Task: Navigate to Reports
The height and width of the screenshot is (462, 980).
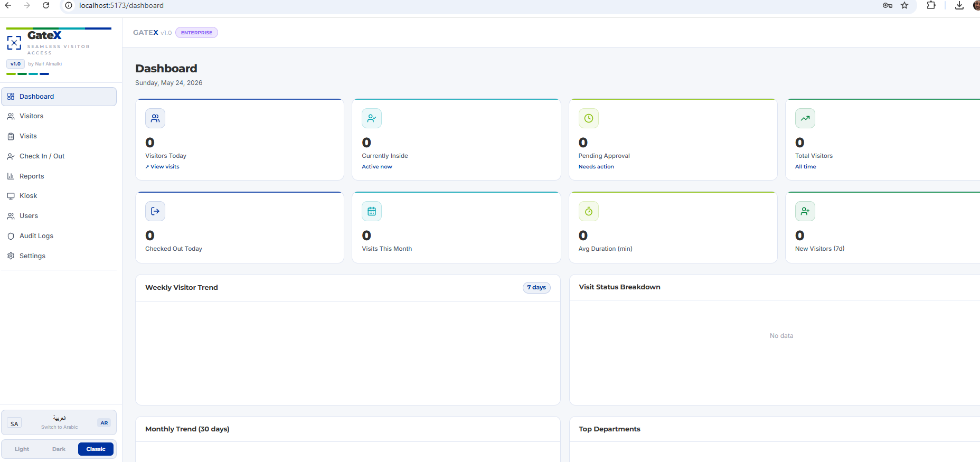Action: [59, 176]
